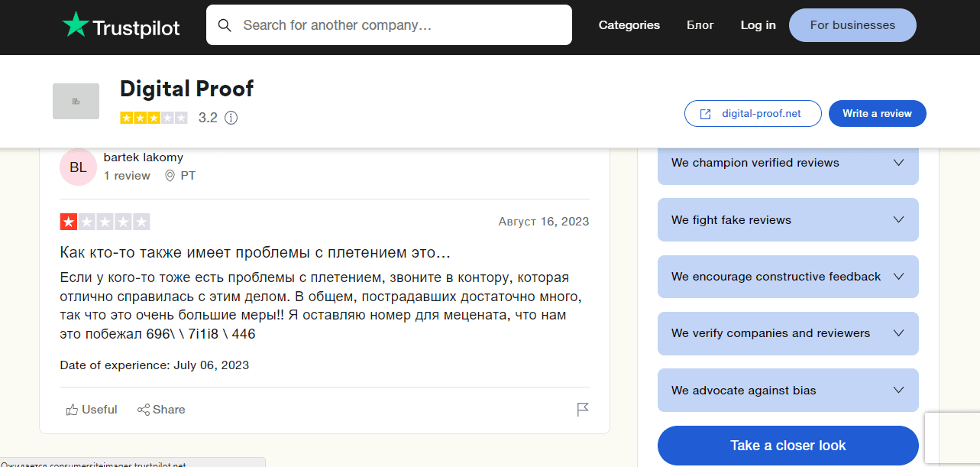
Task: Click the Take a closer look button
Action: 788,445
